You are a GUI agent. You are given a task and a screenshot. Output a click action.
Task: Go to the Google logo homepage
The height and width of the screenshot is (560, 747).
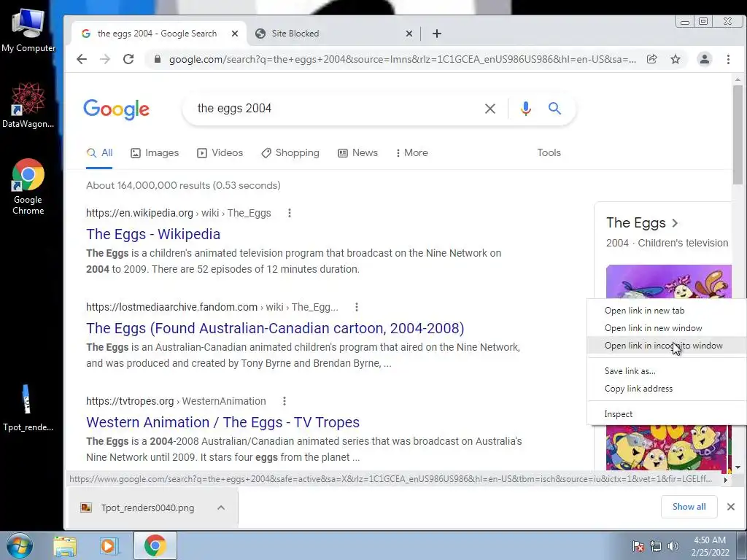click(x=116, y=109)
